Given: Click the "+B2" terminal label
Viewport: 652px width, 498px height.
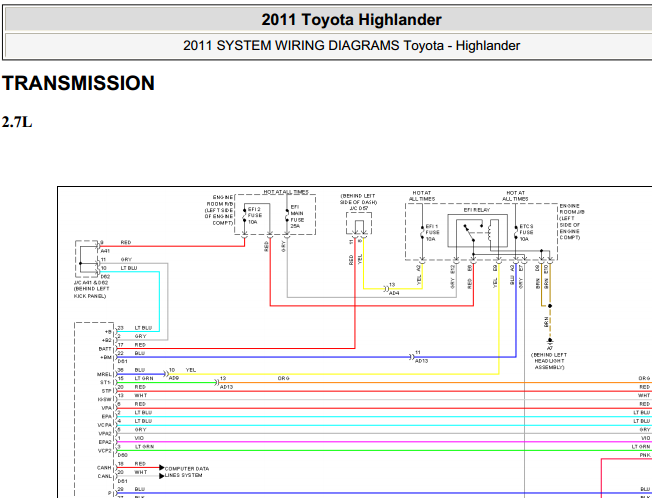Looking at the screenshot, I should (x=107, y=340).
